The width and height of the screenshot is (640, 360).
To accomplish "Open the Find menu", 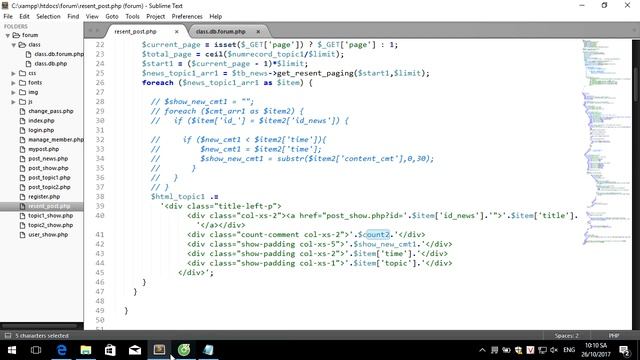I will 73,16.
